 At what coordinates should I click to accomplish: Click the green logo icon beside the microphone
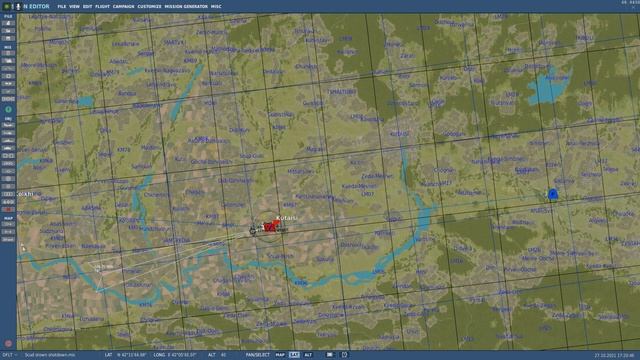(x=7, y=7)
